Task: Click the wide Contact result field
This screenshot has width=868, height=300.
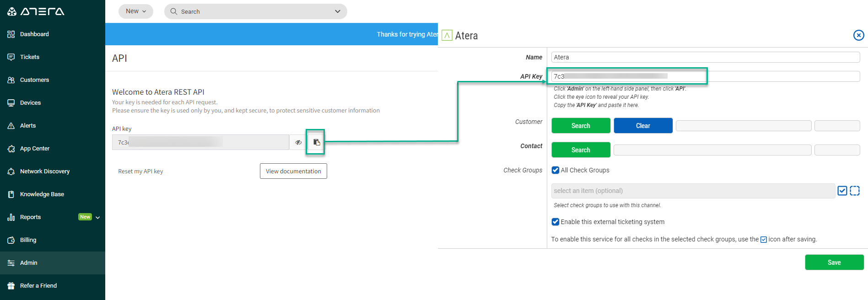Action: [712, 150]
